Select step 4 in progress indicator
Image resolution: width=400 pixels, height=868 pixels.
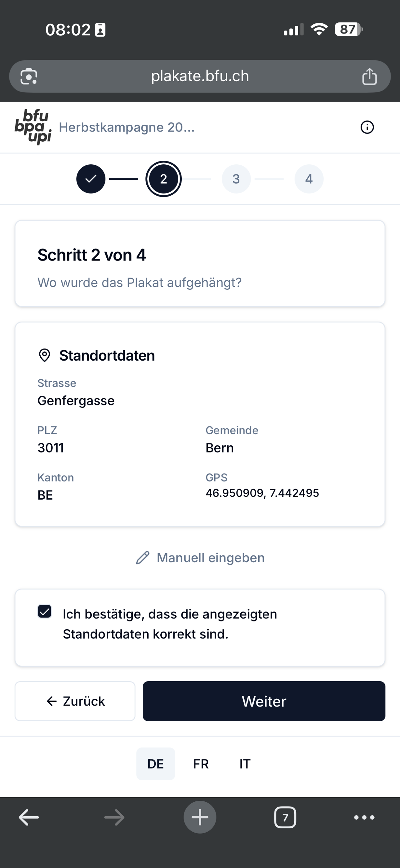(x=309, y=179)
